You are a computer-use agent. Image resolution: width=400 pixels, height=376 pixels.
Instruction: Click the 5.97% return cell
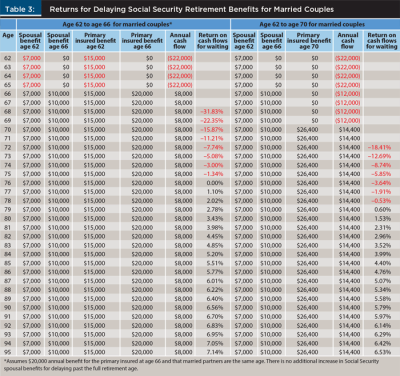(x=383, y=316)
